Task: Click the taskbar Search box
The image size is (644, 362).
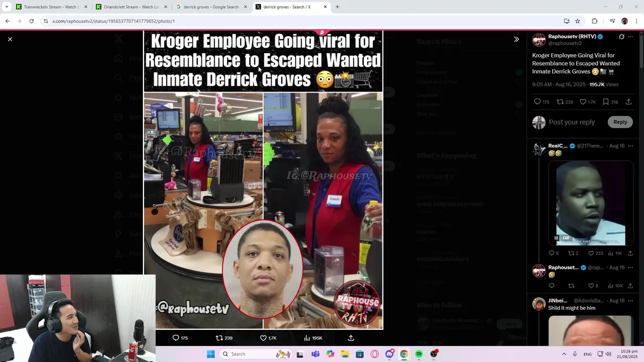Action: tap(257, 354)
